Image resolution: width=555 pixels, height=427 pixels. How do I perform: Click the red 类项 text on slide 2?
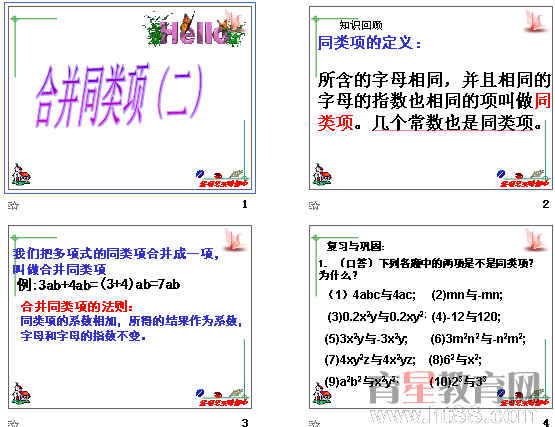pyautogui.click(x=335, y=123)
